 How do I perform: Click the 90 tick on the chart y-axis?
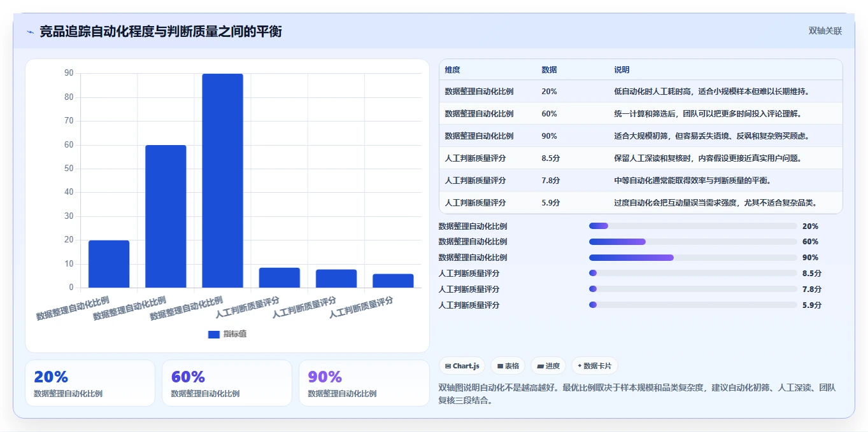pyautogui.click(x=69, y=73)
